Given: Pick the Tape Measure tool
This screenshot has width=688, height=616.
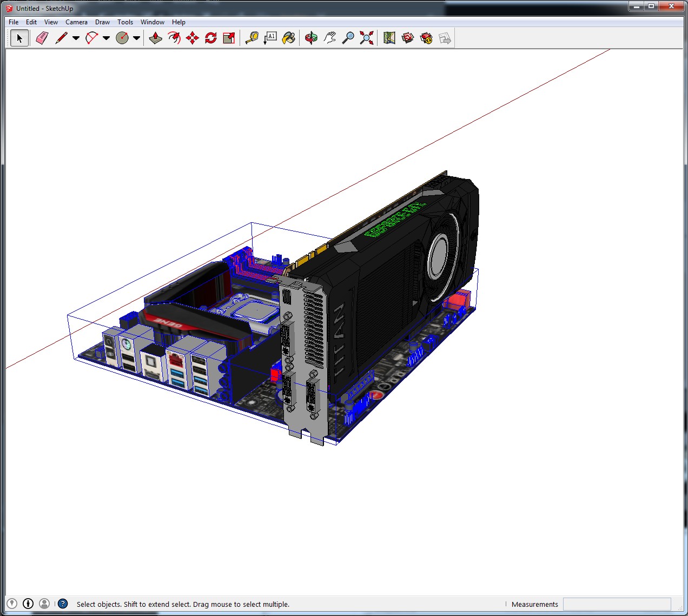Looking at the screenshot, I should pyautogui.click(x=252, y=38).
